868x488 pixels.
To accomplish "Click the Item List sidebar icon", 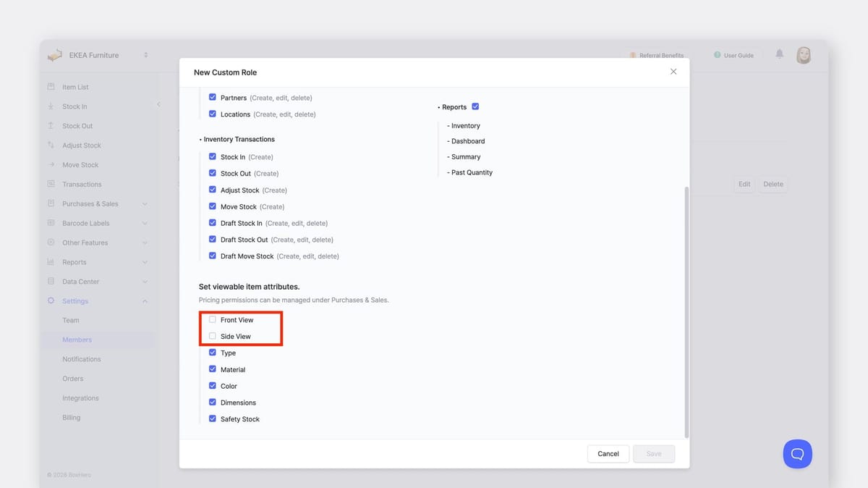I will tap(51, 87).
